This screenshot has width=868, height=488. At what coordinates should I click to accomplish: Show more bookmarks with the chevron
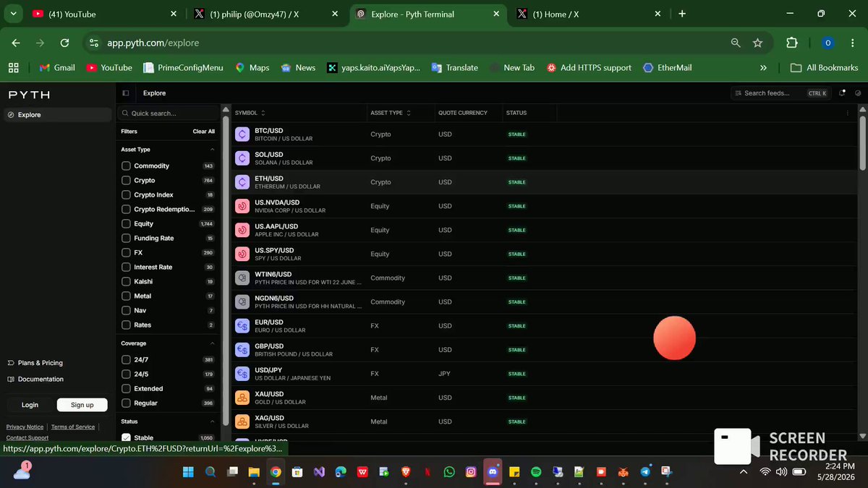(763, 68)
